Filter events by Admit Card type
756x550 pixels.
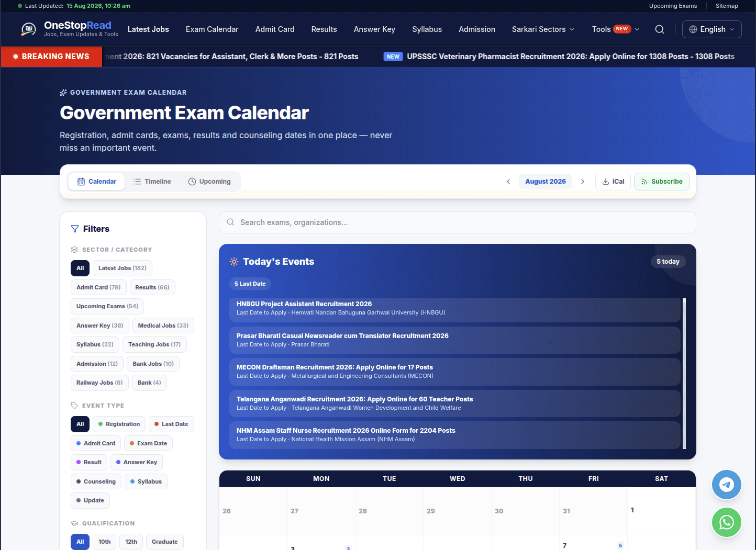(x=96, y=443)
